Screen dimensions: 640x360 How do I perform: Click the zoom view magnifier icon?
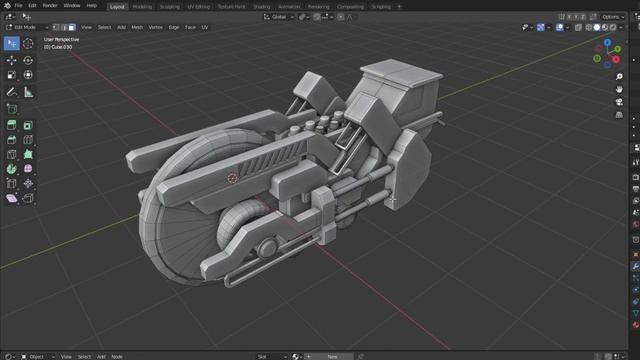(619, 77)
